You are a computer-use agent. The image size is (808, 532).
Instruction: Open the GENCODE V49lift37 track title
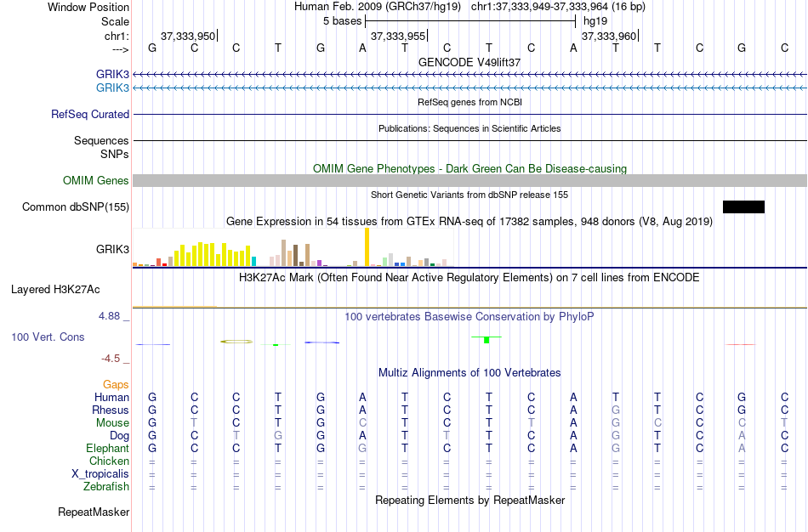pyautogui.click(x=469, y=62)
